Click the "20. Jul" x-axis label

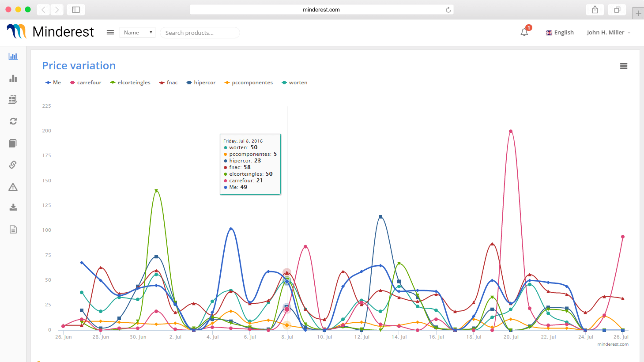pos(511,337)
